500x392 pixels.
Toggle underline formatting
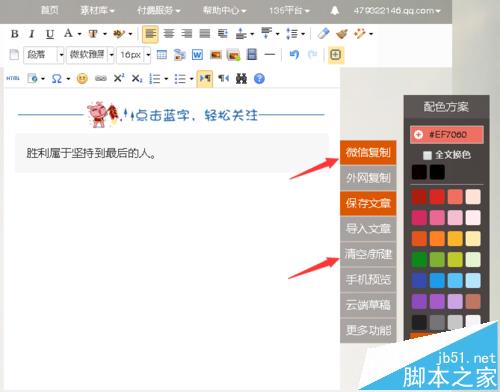[x=50, y=34]
